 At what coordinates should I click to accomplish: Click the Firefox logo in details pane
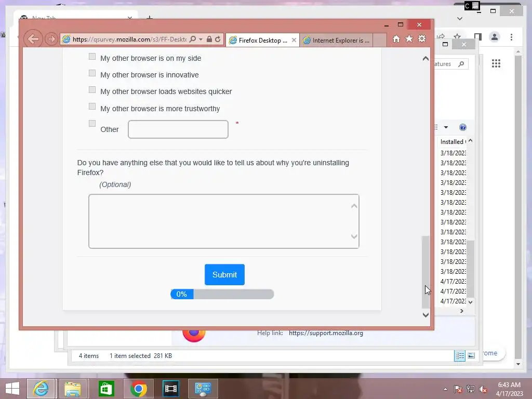click(194, 335)
